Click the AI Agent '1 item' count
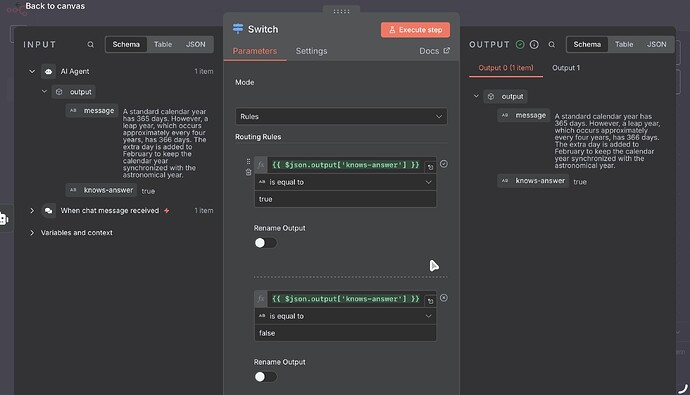The height and width of the screenshot is (395, 690). click(204, 71)
